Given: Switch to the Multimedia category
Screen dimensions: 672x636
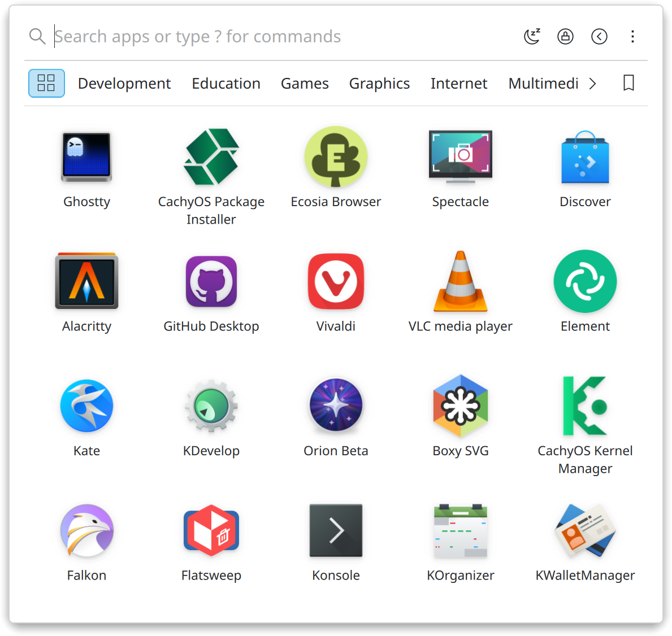Looking at the screenshot, I should tap(543, 83).
